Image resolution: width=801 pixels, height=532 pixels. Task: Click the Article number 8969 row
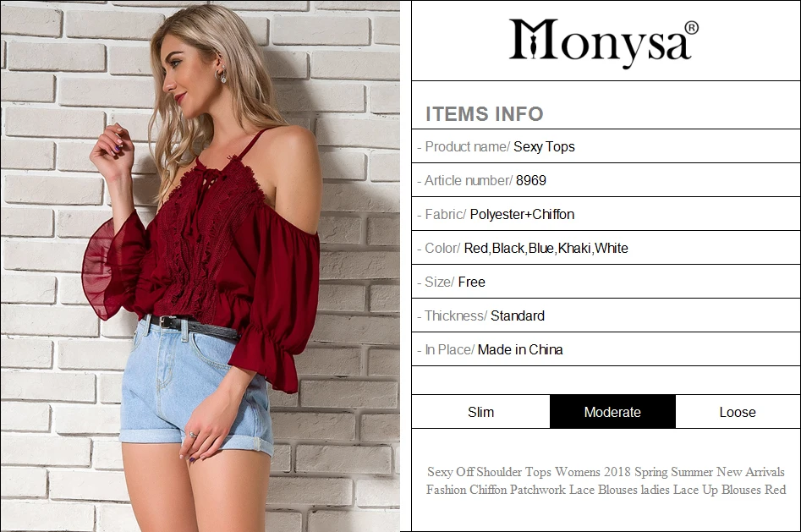606,180
